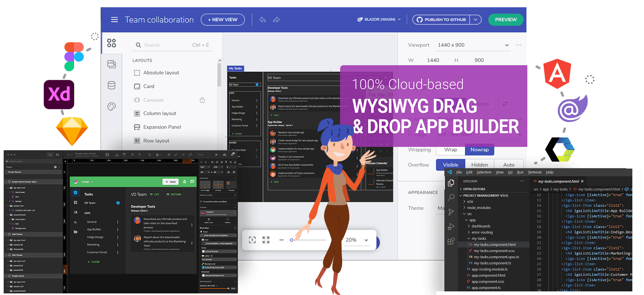Open the Terminal menu in VS Code

(535, 172)
